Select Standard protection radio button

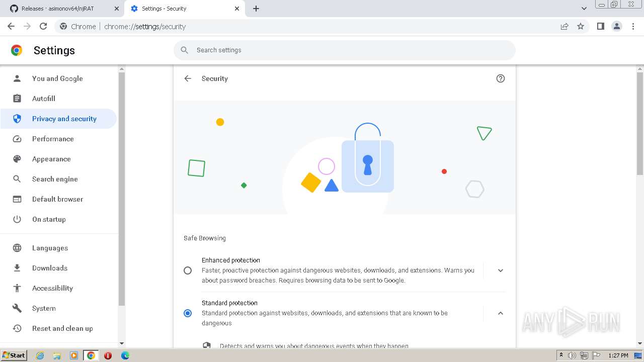coord(188,313)
